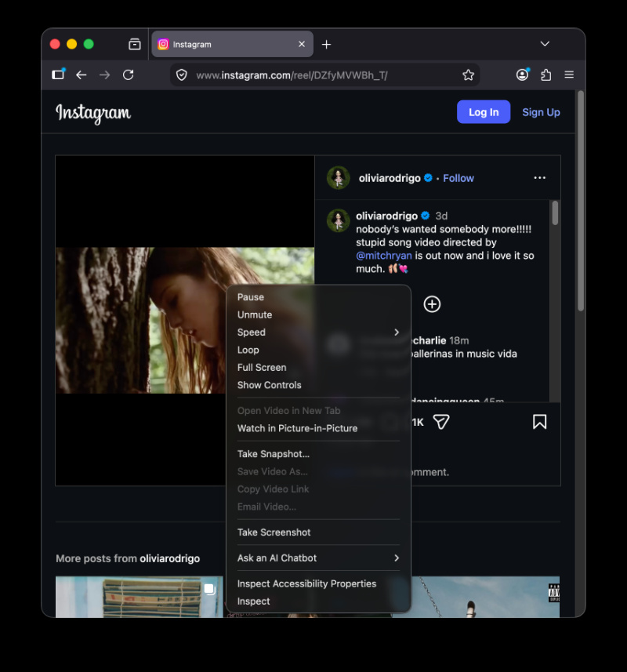Click oliviarodrigo in More posts heading

169,558
